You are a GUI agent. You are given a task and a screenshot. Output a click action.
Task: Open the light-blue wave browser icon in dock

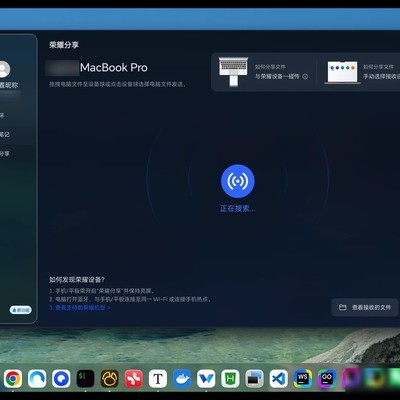tap(37, 379)
